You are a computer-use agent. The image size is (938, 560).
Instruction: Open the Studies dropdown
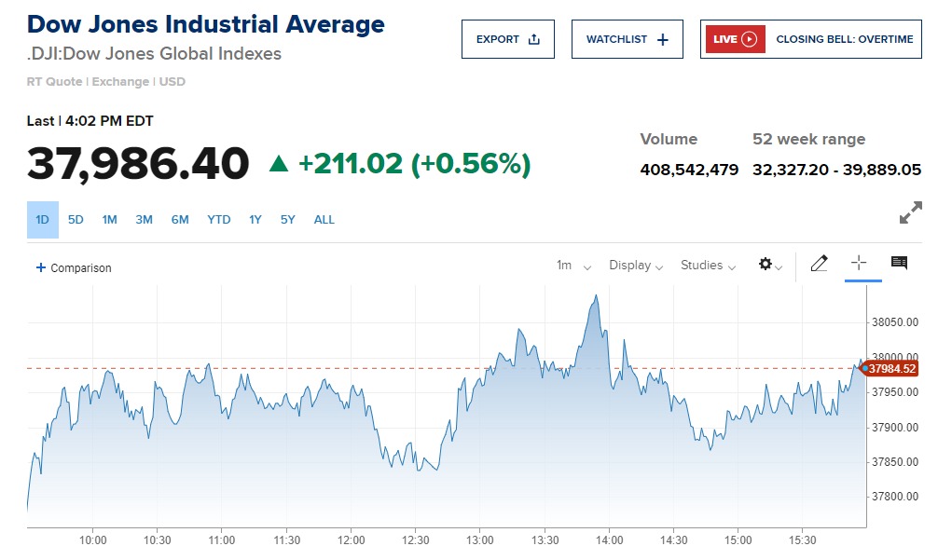[x=708, y=266]
